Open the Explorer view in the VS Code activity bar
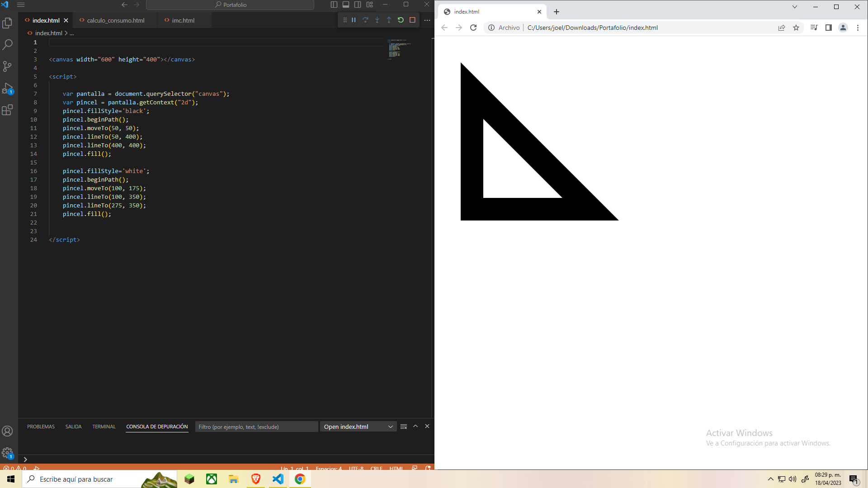868x488 pixels. (x=7, y=23)
